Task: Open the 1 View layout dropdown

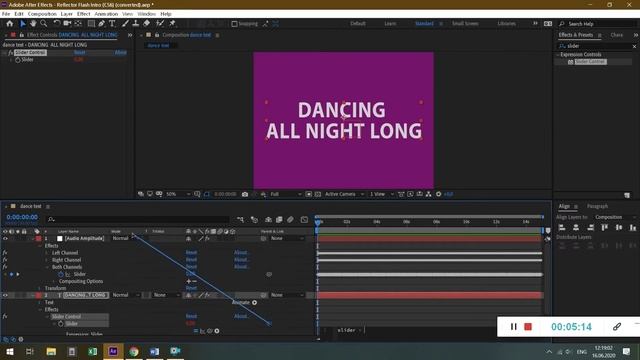Action: tap(381, 194)
